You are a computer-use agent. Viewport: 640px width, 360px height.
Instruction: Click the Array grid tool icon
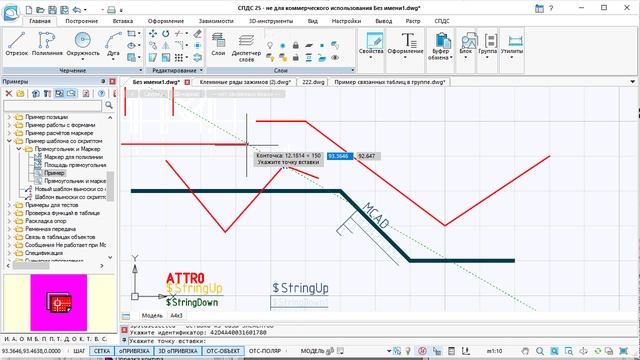[x=179, y=57]
